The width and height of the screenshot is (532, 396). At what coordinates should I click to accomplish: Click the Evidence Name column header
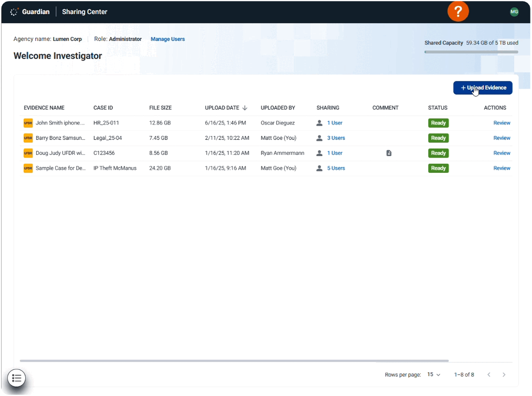click(44, 108)
